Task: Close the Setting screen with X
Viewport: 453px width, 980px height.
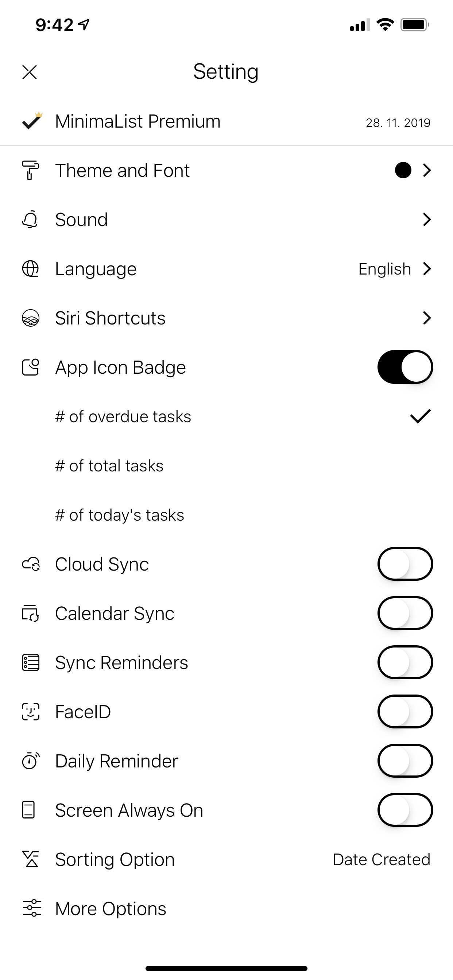Action: point(30,72)
